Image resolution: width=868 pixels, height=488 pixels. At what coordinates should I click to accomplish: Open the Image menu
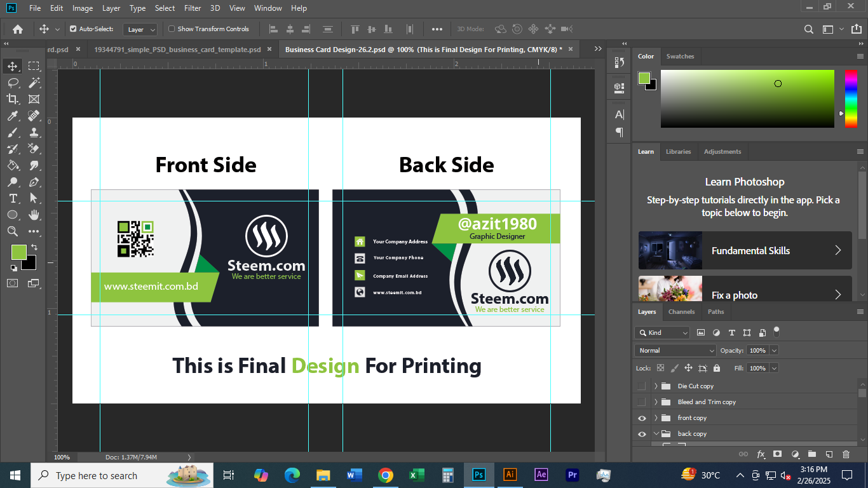[x=83, y=8]
